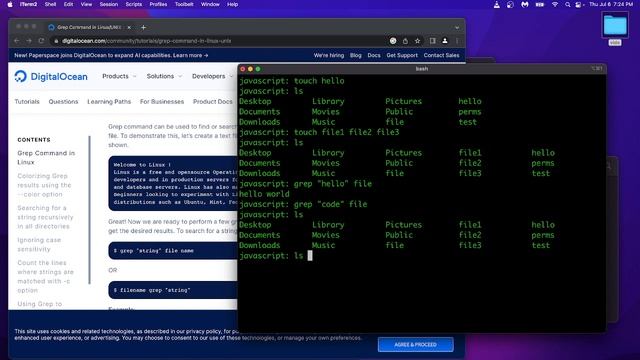The image size is (640, 360).
Task: Expand the browser tab search chevron
Action: (457, 28)
